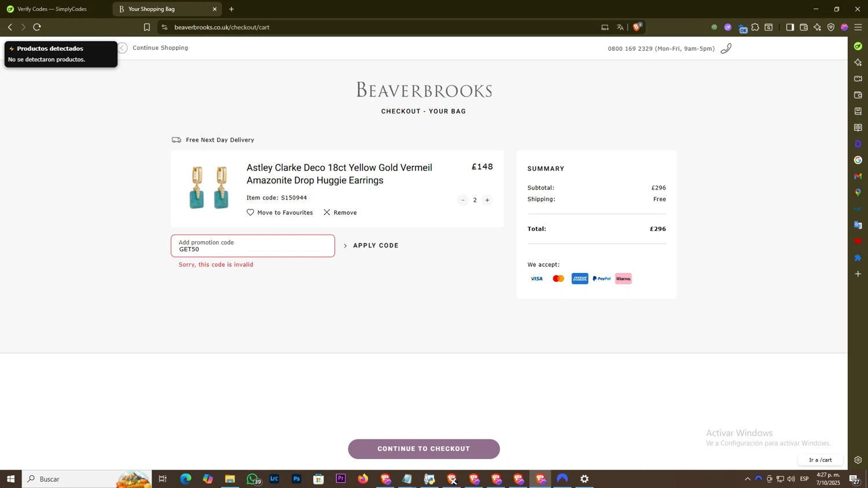Open a new browser tab
Screen dimensions: 868x488
231,9
